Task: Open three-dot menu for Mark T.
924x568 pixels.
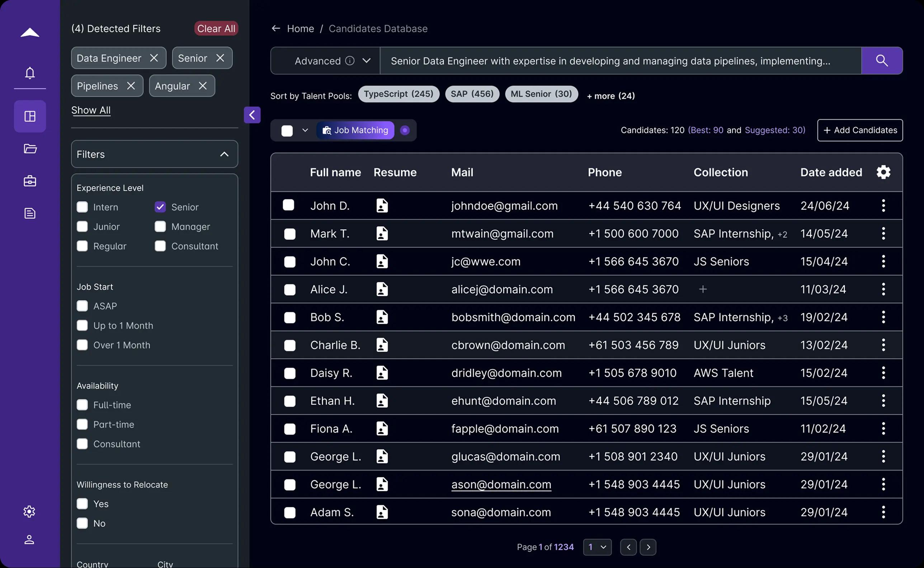Action: click(883, 234)
